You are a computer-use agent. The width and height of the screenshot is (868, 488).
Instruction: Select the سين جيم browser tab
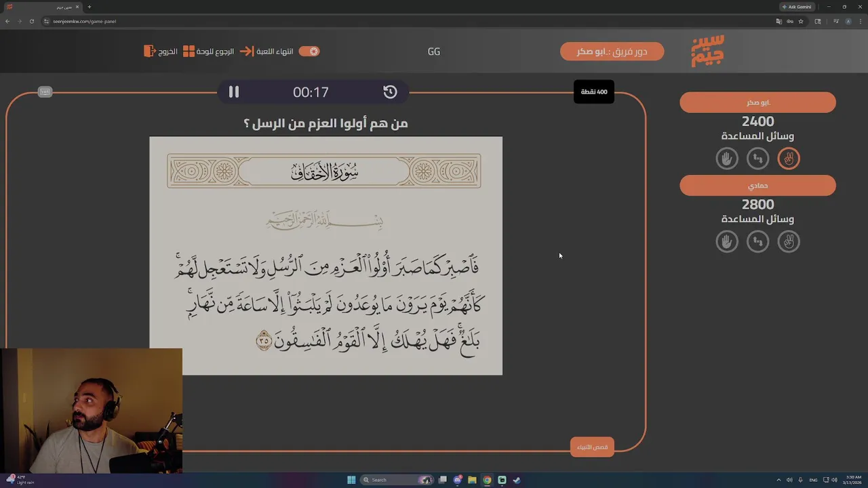click(x=42, y=7)
